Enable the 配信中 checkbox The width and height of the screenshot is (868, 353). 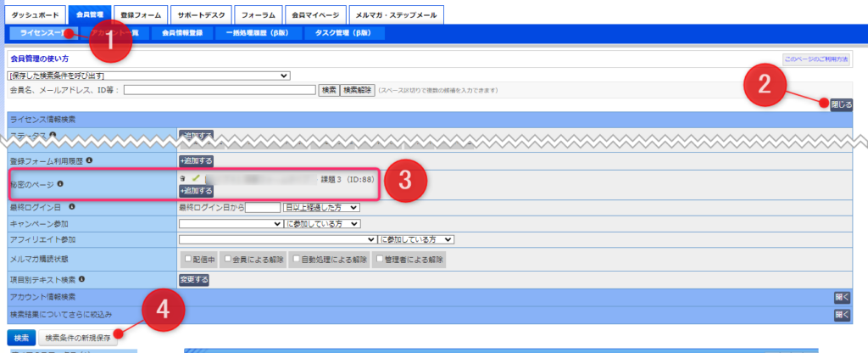tap(188, 260)
